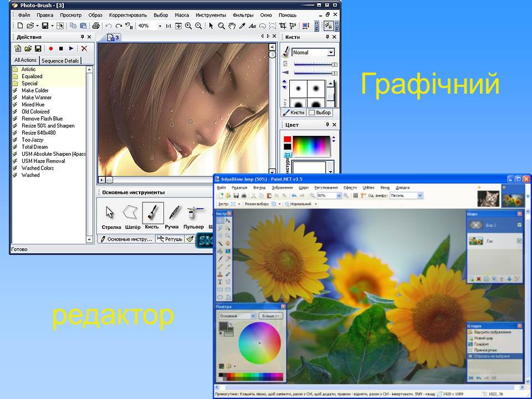Image resolution: width=532 pixels, height=399 pixels.
Task: Select the eyedropper tool in Photo-Brush toolbar
Action: (242, 25)
